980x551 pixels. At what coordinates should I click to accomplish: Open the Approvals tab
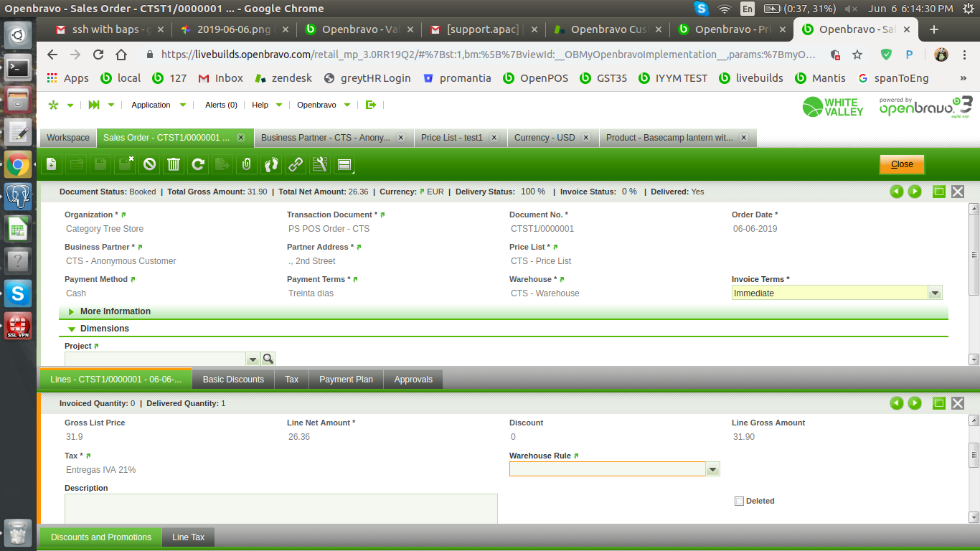[x=413, y=380]
